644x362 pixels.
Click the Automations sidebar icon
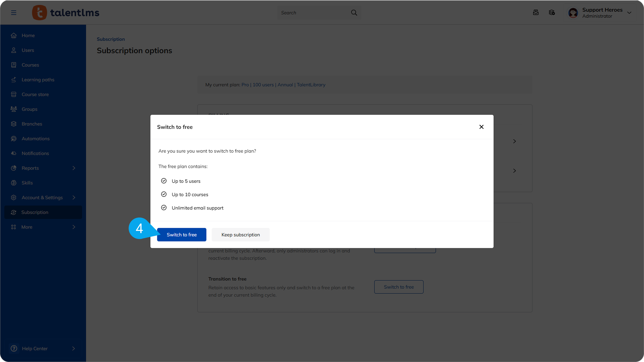14,139
